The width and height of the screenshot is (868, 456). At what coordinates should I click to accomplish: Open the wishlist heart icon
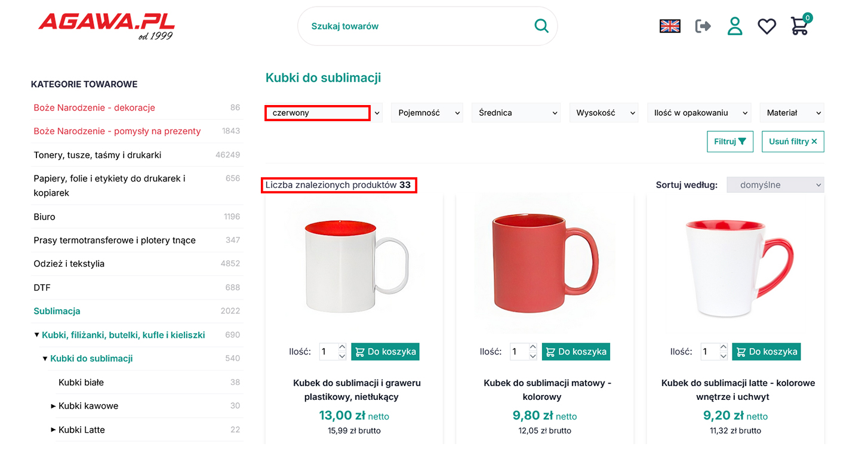coord(767,26)
